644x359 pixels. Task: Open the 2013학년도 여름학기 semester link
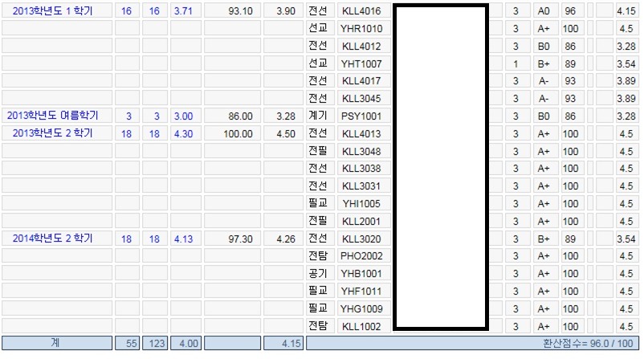(x=55, y=116)
